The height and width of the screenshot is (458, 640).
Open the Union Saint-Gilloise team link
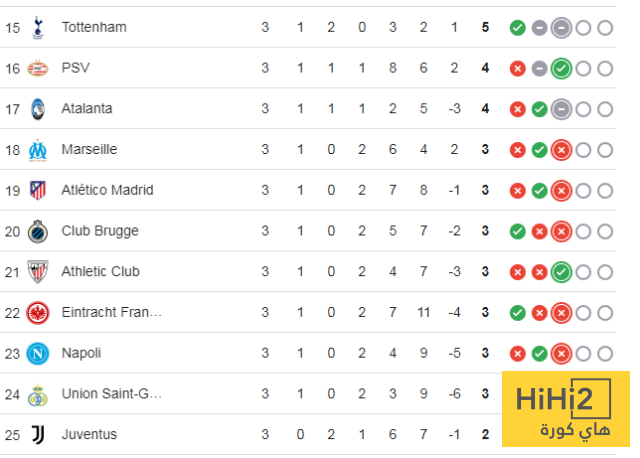tap(111, 394)
